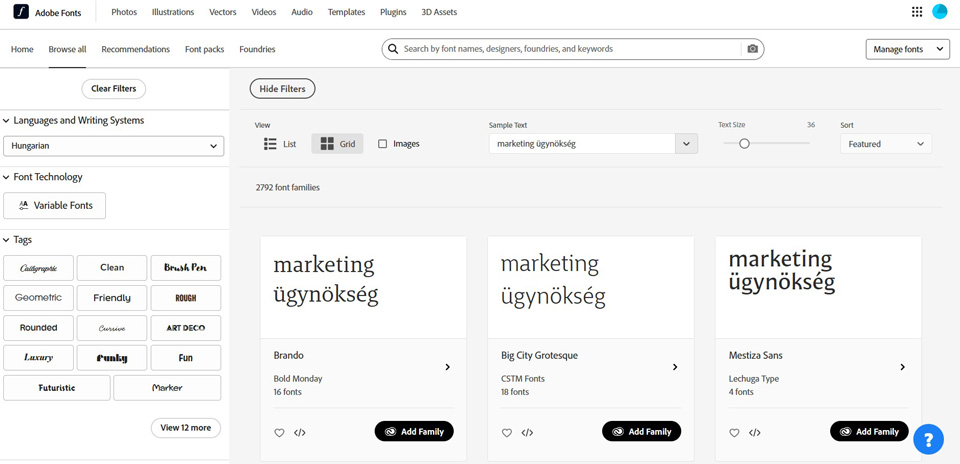Toggle the Marker tag filter
Screen dimensions: 960x464
coord(167,388)
